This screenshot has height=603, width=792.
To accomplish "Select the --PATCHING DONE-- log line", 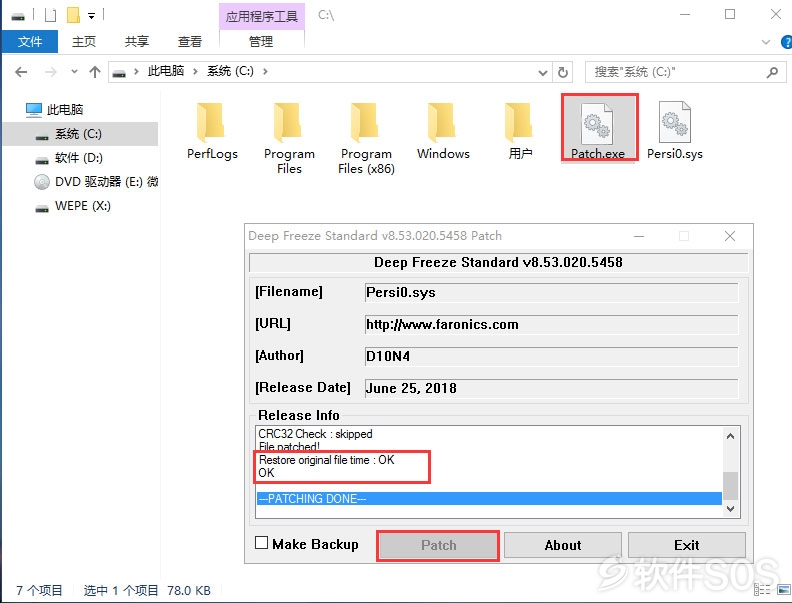I will click(x=489, y=498).
